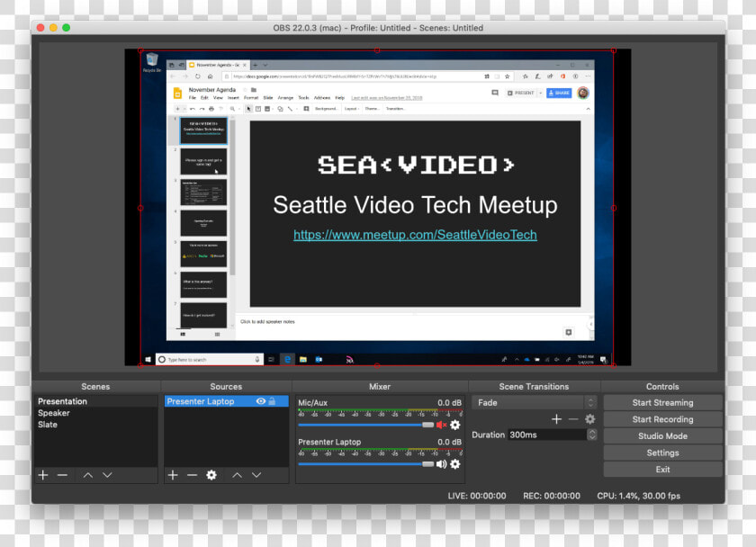Unmute the Mic/Aux channel
The width and height of the screenshot is (756, 547).
441,425
